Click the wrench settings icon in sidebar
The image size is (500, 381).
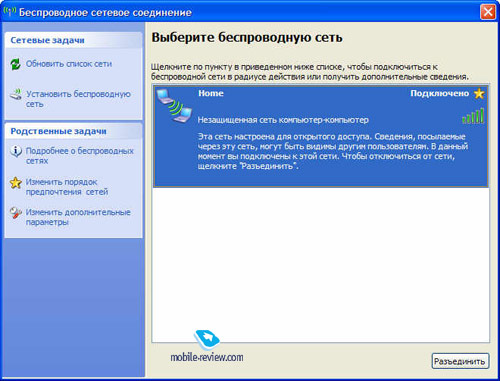[16, 213]
